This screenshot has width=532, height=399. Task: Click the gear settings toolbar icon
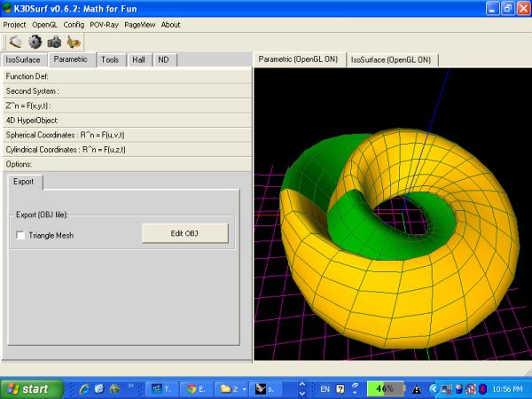coord(35,42)
